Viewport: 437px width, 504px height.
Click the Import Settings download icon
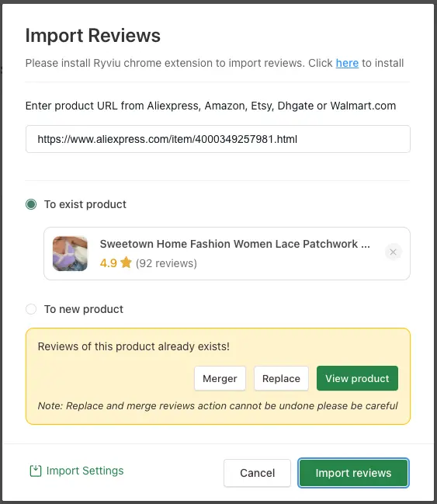[36, 471]
